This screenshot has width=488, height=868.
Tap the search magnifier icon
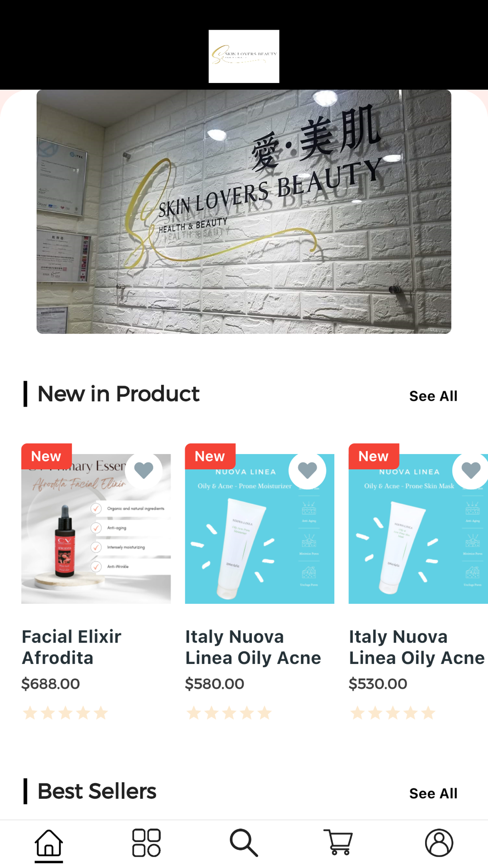[x=244, y=843]
